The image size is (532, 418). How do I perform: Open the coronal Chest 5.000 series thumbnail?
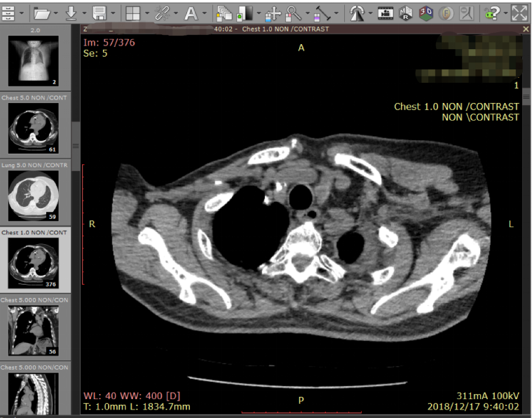coord(35,328)
